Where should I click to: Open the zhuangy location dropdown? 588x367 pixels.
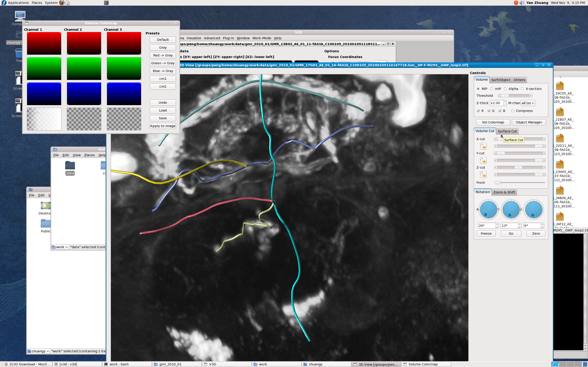pyautogui.click(x=38, y=351)
